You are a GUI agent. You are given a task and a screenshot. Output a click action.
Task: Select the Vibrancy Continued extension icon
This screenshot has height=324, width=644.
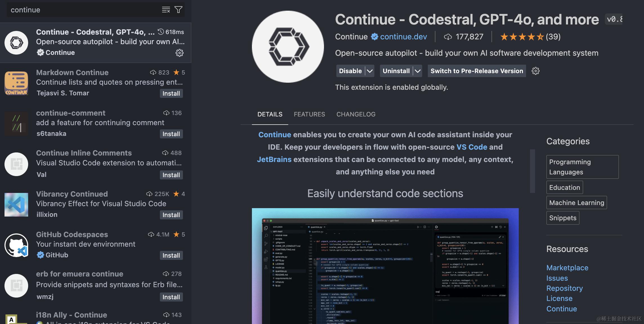[x=16, y=205]
